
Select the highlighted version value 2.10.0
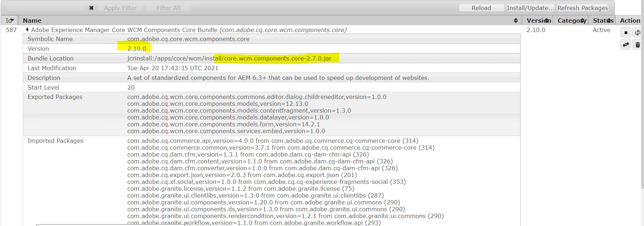point(137,49)
